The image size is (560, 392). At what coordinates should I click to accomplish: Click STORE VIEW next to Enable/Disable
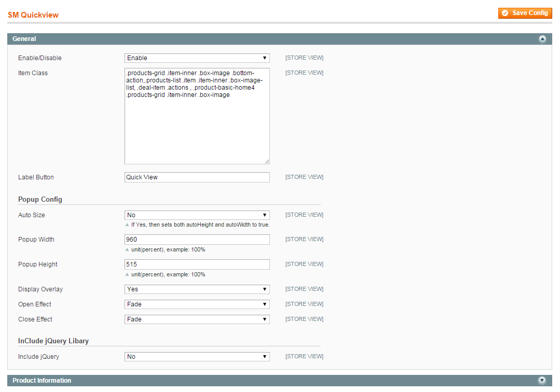(x=304, y=58)
